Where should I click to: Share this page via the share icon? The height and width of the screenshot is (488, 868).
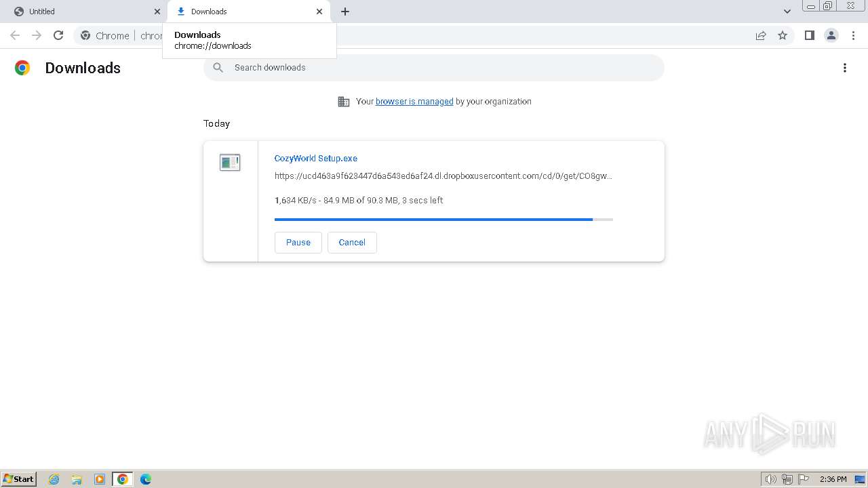[x=761, y=35]
